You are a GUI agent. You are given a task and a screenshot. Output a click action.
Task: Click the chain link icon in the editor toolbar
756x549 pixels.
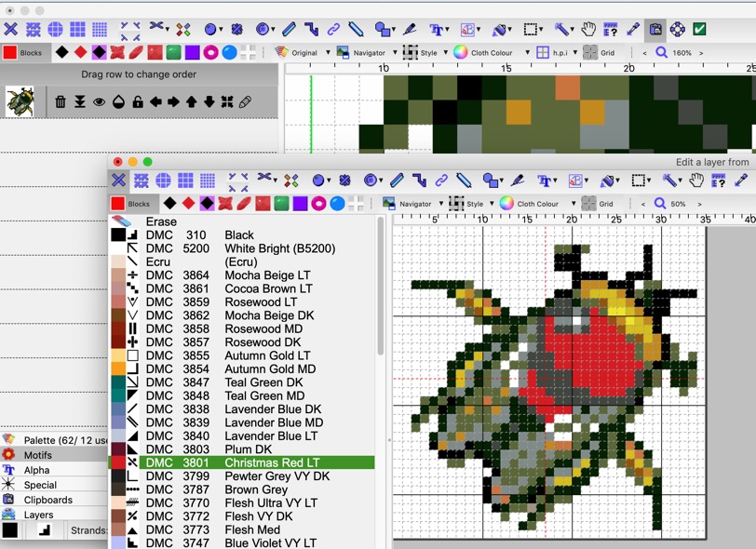point(441,181)
